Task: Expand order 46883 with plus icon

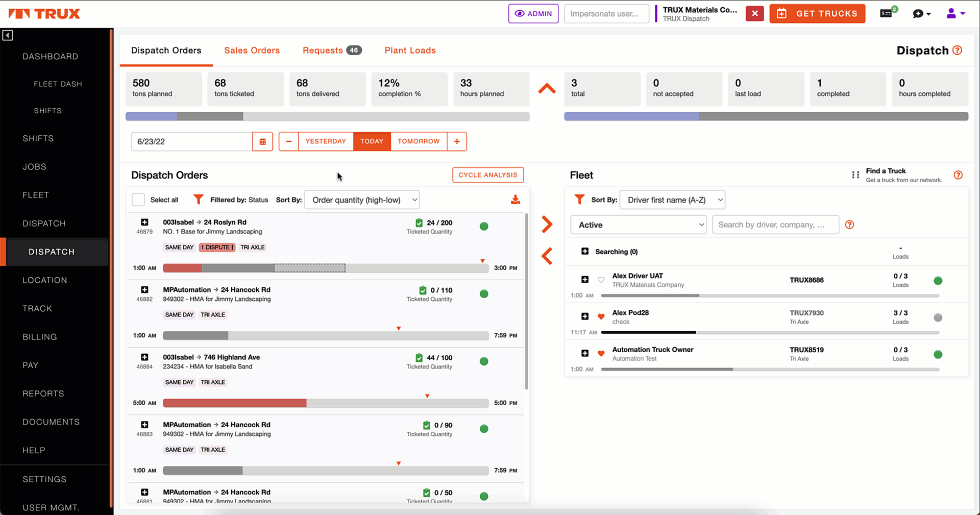Action: (x=144, y=425)
